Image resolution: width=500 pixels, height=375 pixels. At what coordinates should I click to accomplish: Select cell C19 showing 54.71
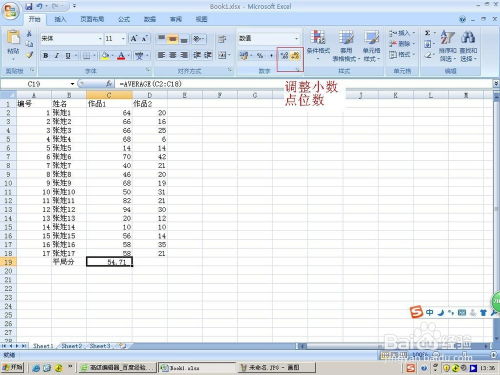(109, 262)
